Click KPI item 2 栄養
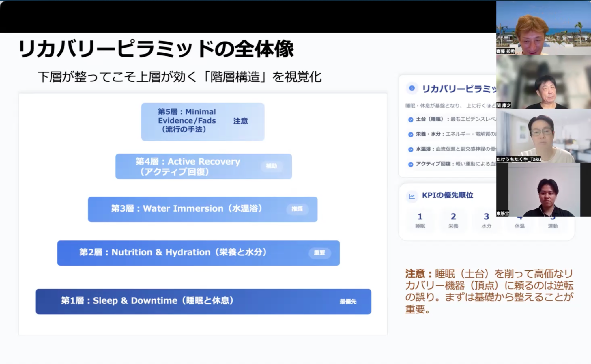The width and height of the screenshot is (591, 364). pyautogui.click(x=453, y=221)
